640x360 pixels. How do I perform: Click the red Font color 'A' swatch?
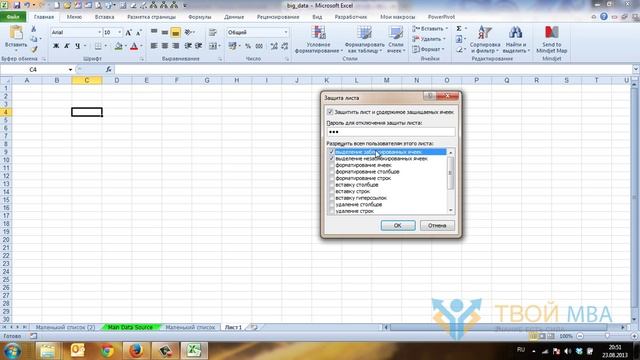tap(134, 46)
